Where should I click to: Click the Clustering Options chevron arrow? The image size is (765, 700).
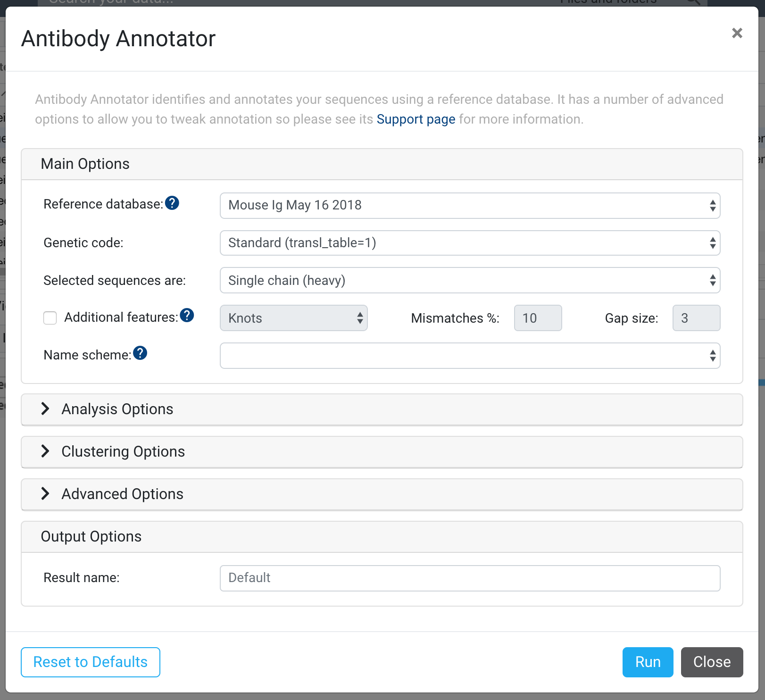(x=45, y=451)
